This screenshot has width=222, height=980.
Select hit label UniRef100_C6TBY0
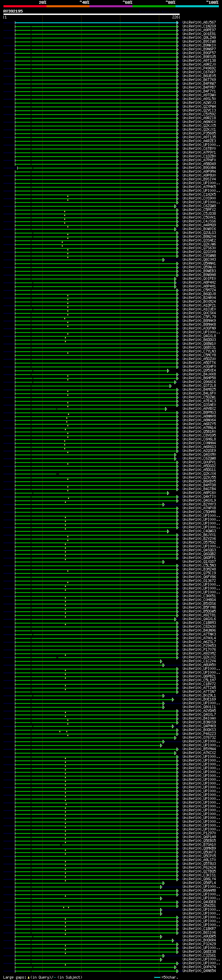pos(199,149)
